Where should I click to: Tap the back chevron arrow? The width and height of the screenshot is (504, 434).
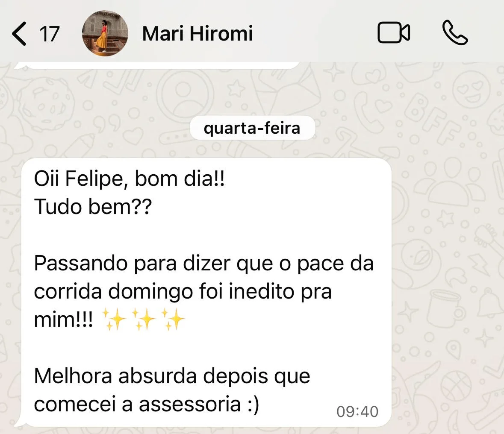(19, 33)
